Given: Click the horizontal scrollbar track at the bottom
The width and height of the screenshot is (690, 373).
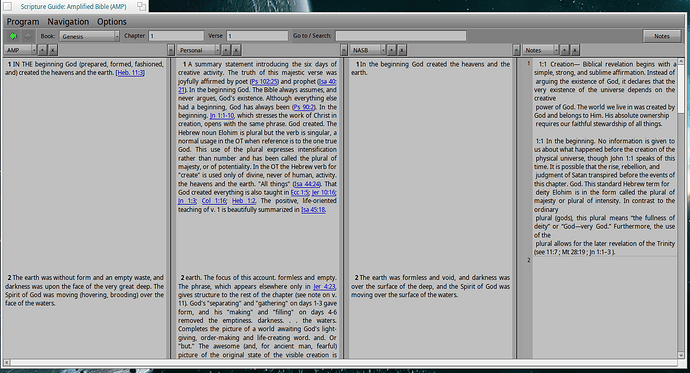Looking at the screenshot, I should pos(343,362).
